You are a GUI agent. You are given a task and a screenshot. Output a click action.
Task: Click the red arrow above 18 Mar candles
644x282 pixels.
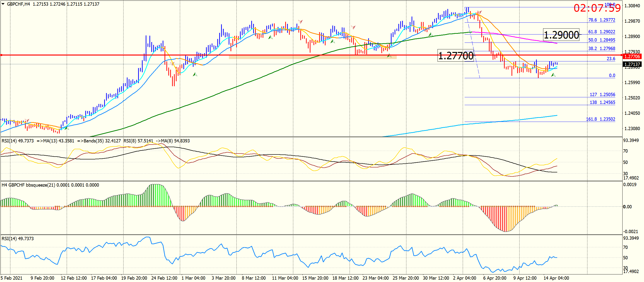(353, 27)
